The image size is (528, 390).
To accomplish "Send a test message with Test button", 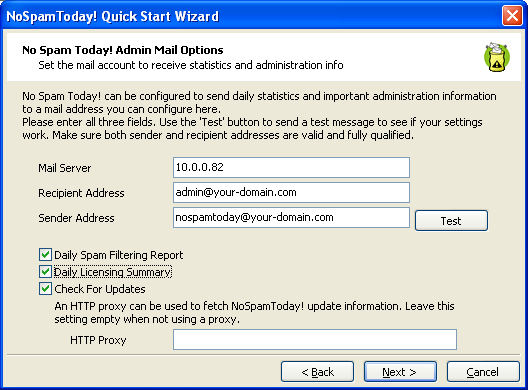I will coord(451,221).
